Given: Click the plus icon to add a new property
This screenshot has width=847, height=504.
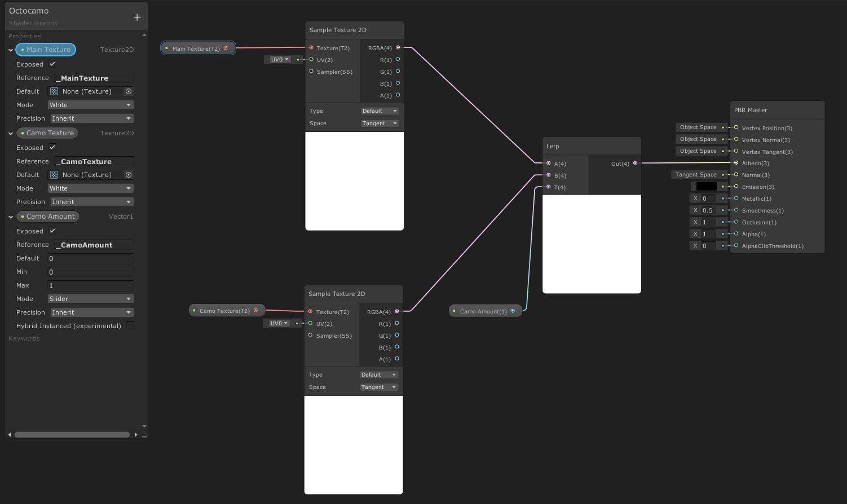Looking at the screenshot, I should tap(137, 17).
